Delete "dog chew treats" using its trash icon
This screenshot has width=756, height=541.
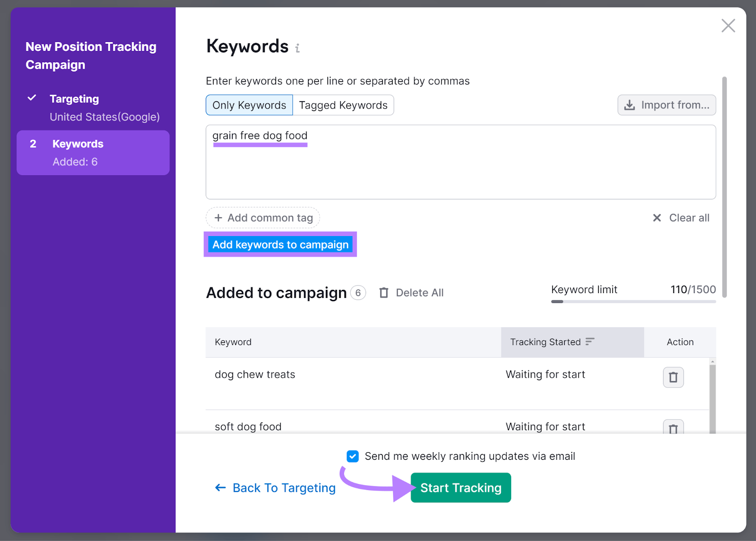coord(673,377)
